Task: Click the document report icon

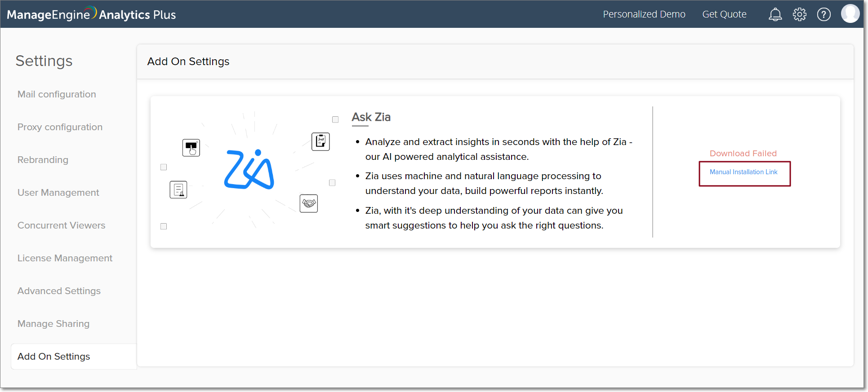Action: pos(178,189)
